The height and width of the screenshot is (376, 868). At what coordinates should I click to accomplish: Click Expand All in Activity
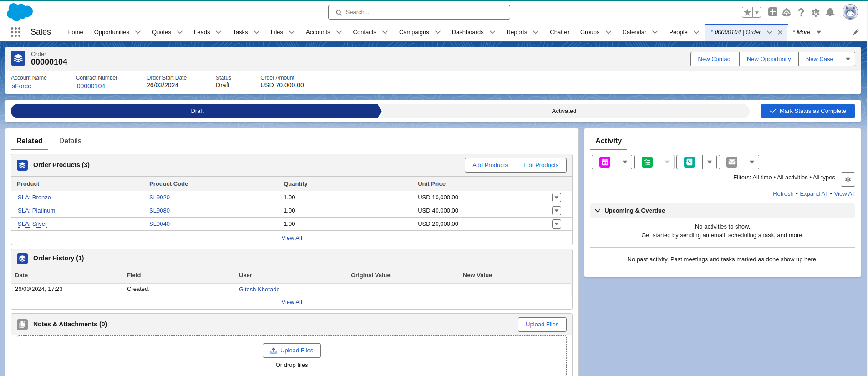coord(814,194)
